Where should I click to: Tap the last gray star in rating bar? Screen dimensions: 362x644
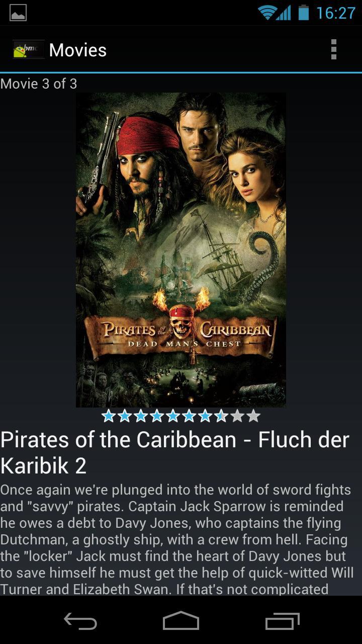coord(253,416)
